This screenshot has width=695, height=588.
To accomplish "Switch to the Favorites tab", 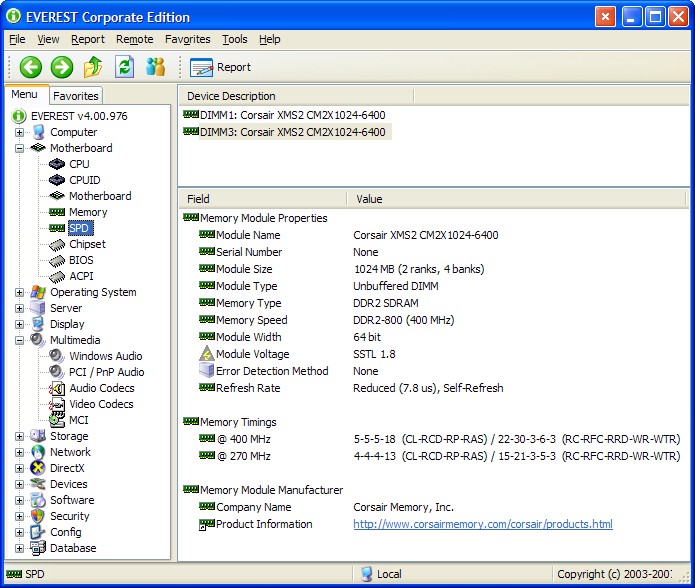I will 76,96.
